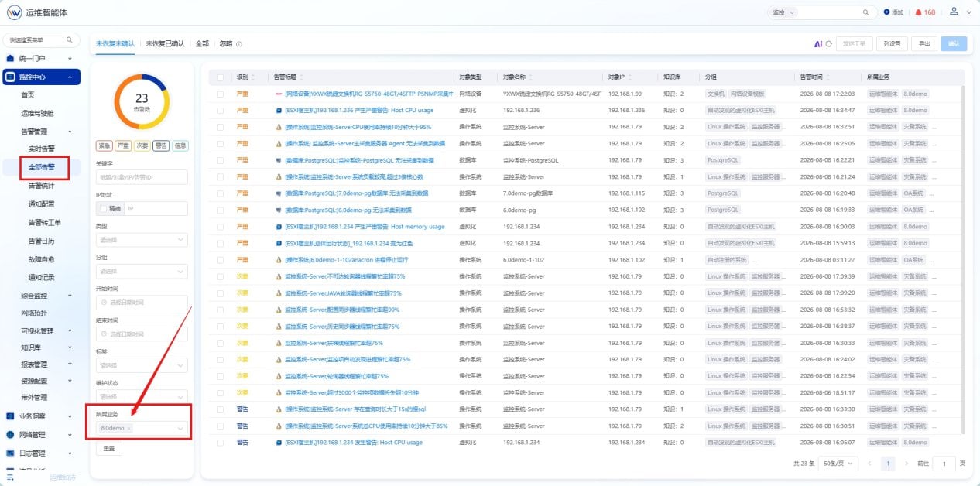980x486 pixels.
Task: Click the page jump number field
Action: coord(944,464)
